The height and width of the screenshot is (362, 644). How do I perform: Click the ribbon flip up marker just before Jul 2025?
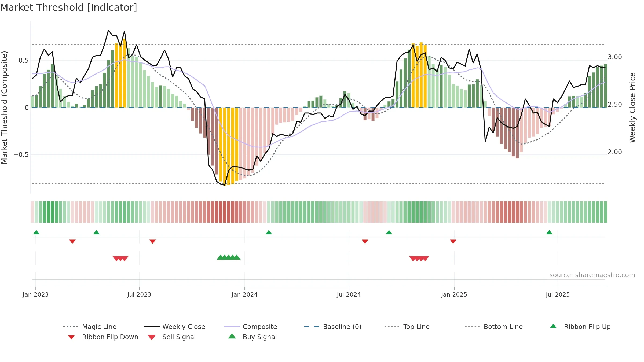click(x=549, y=232)
